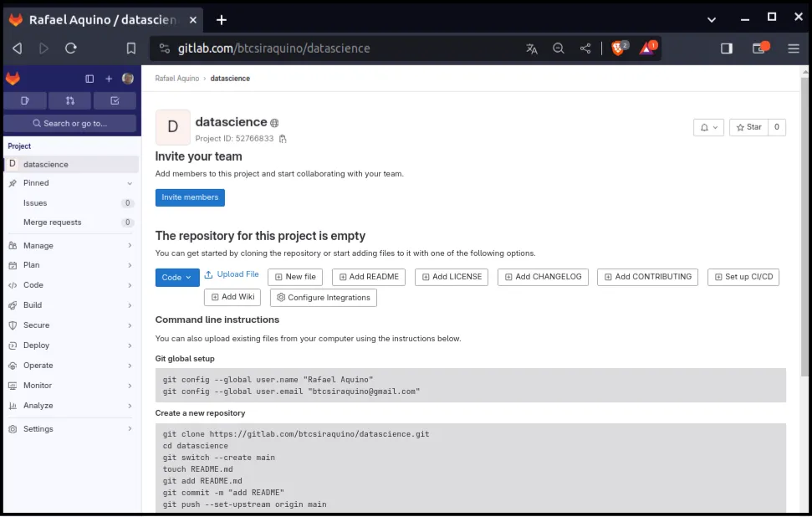Click the star count 0 button
The width and height of the screenshot is (812, 517).
(x=777, y=127)
